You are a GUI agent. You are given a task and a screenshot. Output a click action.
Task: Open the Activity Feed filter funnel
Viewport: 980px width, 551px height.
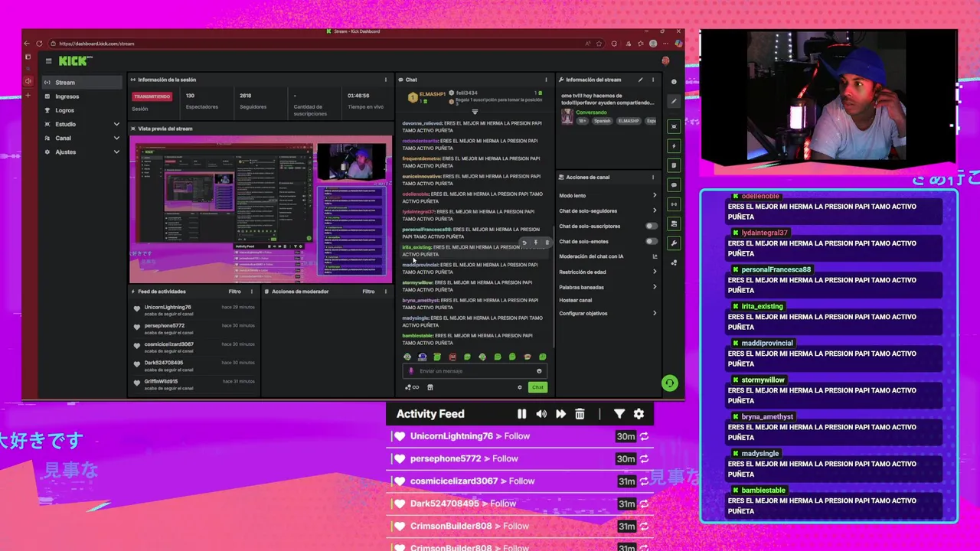[x=619, y=414]
